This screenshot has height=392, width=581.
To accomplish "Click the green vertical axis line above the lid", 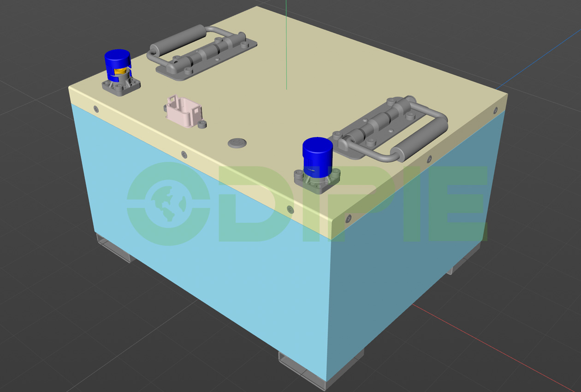I will 286,46.
